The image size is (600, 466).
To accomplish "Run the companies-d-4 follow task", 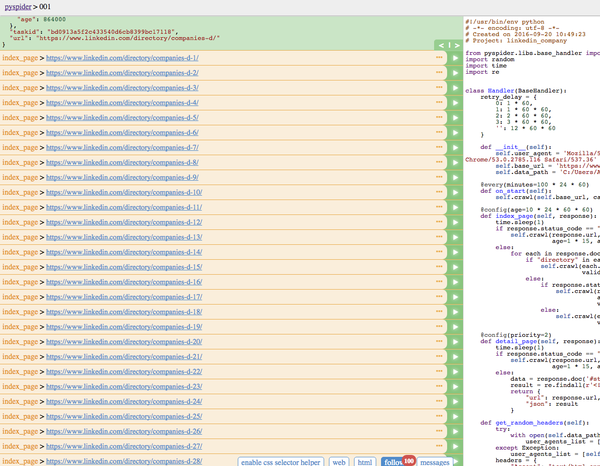I will 455,103.
